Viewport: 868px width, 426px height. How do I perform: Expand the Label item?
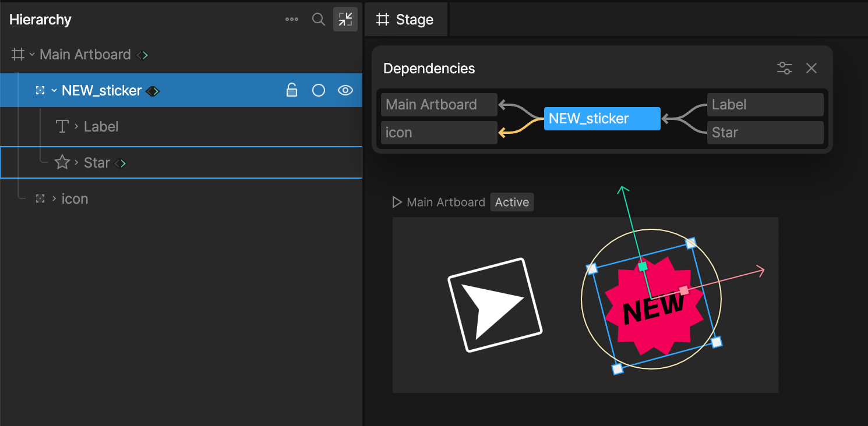[x=76, y=126]
